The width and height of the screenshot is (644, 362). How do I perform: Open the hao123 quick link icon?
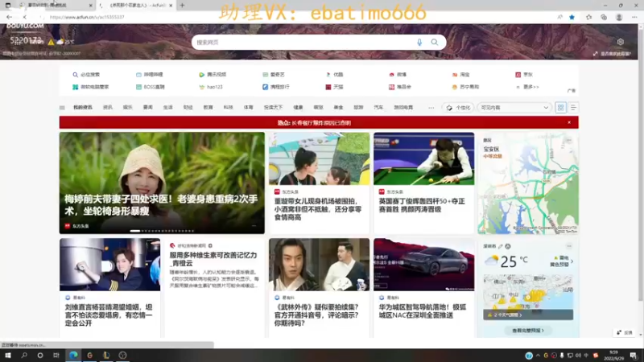pos(202,87)
